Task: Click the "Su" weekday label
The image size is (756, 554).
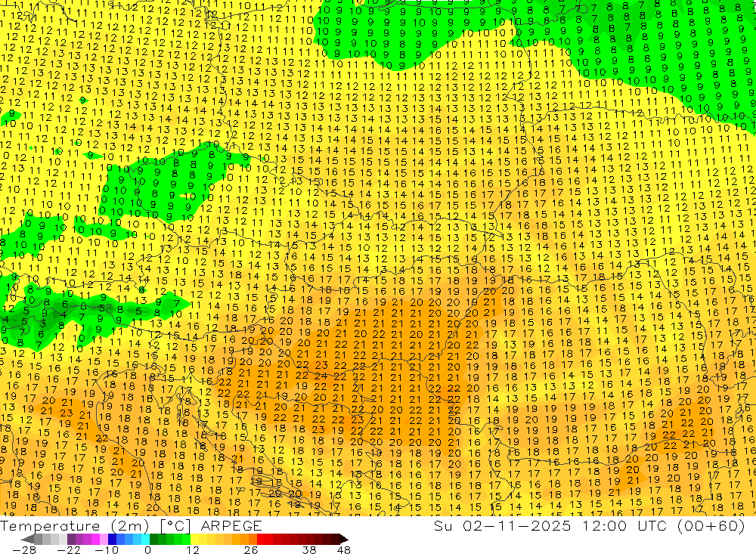Action: click(x=444, y=526)
